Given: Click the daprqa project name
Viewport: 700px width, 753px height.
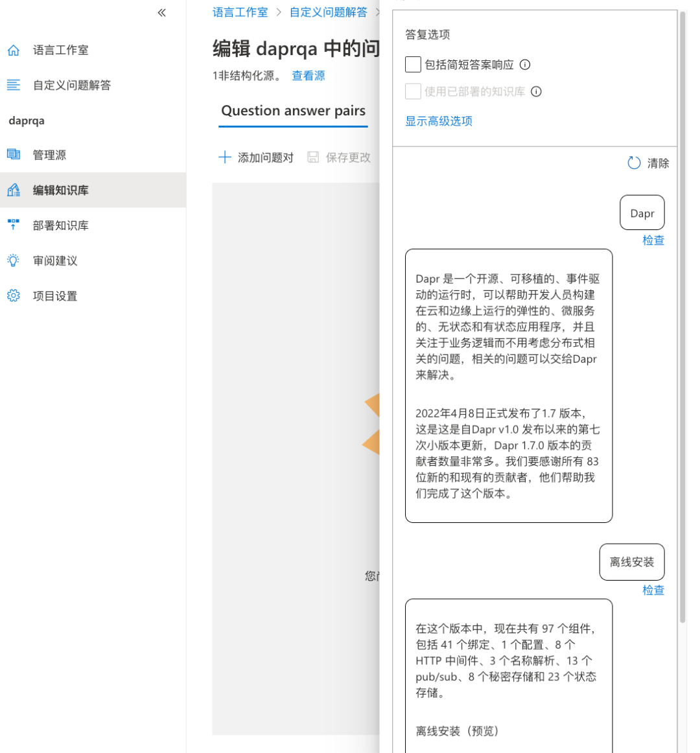Looking at the screenshot, I should (27, 121).
